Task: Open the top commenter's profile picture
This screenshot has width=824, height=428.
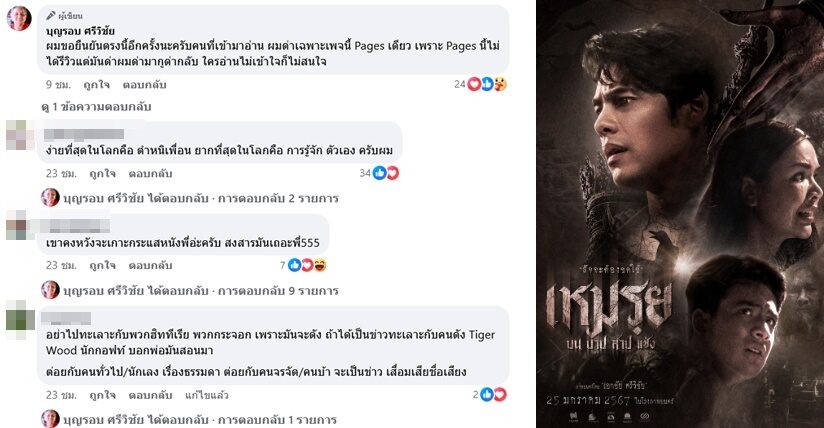Action: 19,18
